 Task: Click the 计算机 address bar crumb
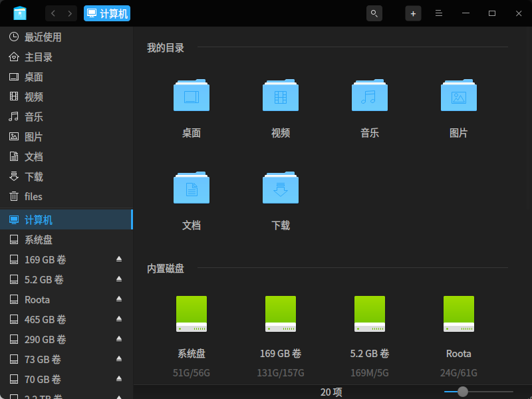click(x=107, y=13)
